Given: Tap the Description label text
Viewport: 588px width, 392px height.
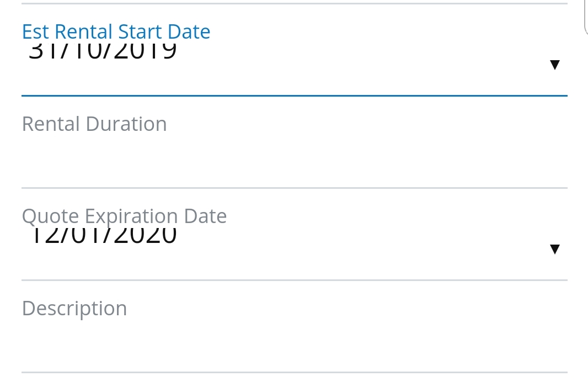Looking at the screenshot, I should pyautogui.click(x=74, y=308).
